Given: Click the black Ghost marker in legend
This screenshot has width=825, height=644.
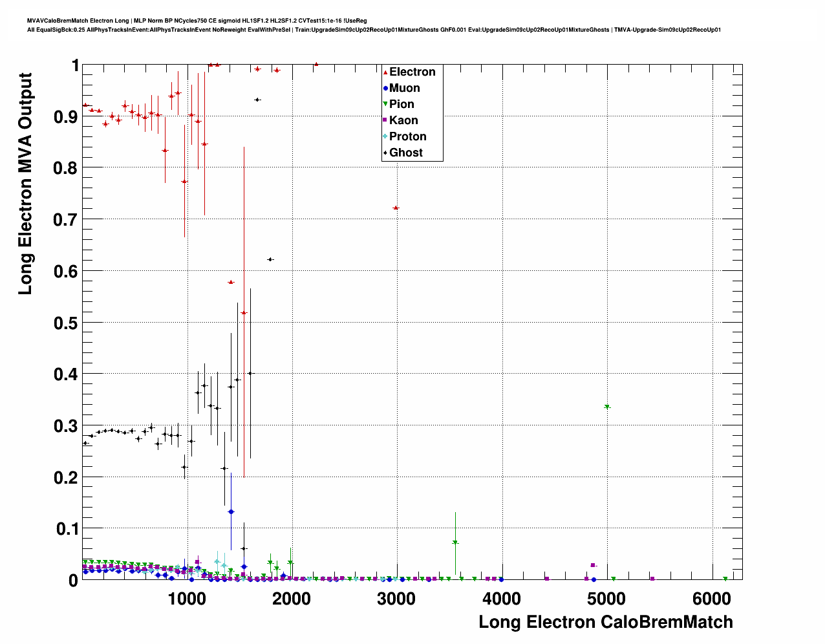Looking at the screenshot, I should tap(385, 153).
